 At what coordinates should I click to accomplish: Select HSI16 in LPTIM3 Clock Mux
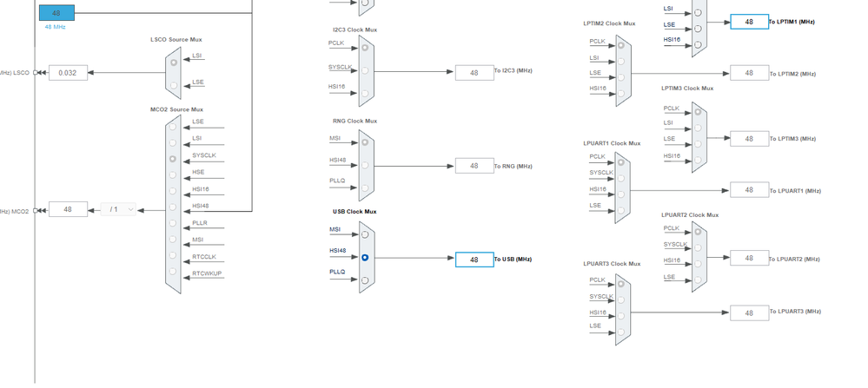coord(698,160)
